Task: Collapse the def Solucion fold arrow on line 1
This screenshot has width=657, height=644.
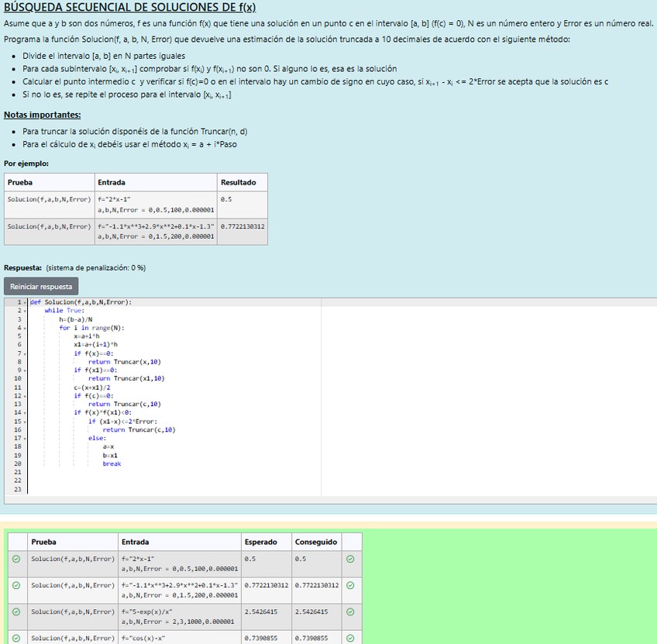Action: pyautogui.click(x=24, y=303)
